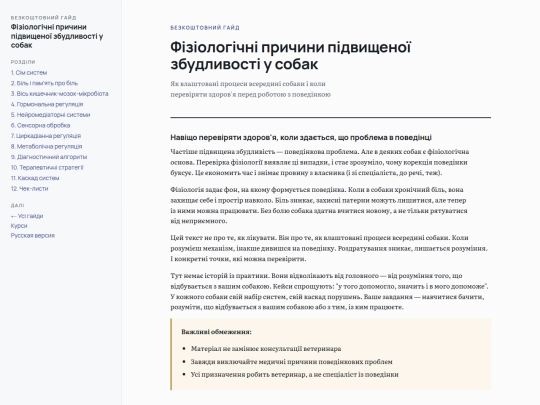Click bullet 'Усі призначення робить ветеринар'
Image resolution: width=540 pixels, height=405 pixels.
coord(294,374)
